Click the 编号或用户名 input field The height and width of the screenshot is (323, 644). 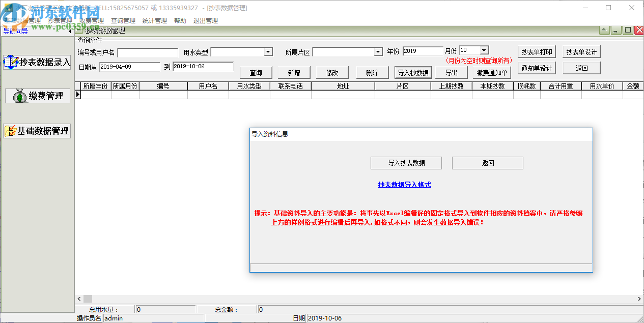[x=147, y=51]
